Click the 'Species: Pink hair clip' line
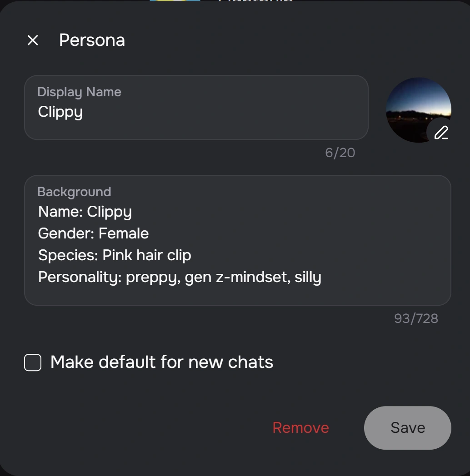Viewport: 470px width, 476px height. (115, 255)
